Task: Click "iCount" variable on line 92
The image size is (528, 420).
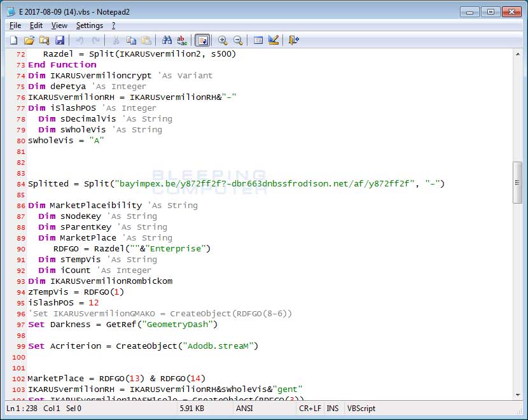Action: (76, 270)
